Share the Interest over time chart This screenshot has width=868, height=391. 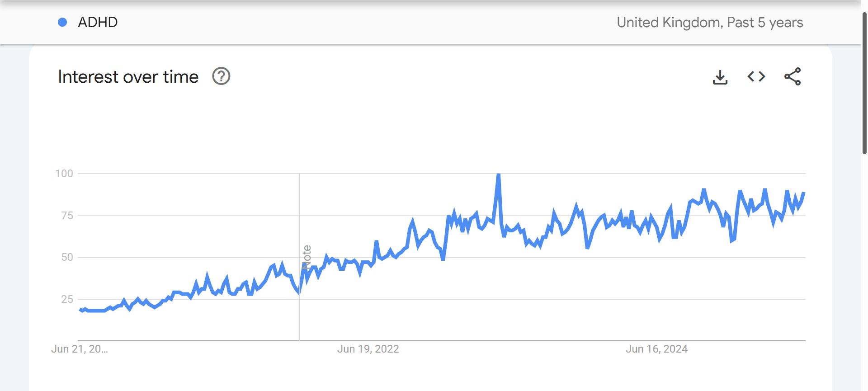(793, 77)
